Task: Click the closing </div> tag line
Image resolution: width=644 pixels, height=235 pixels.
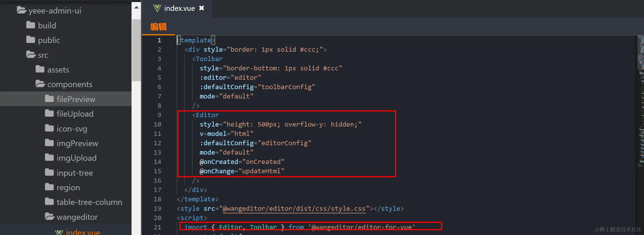Action: 196,190
